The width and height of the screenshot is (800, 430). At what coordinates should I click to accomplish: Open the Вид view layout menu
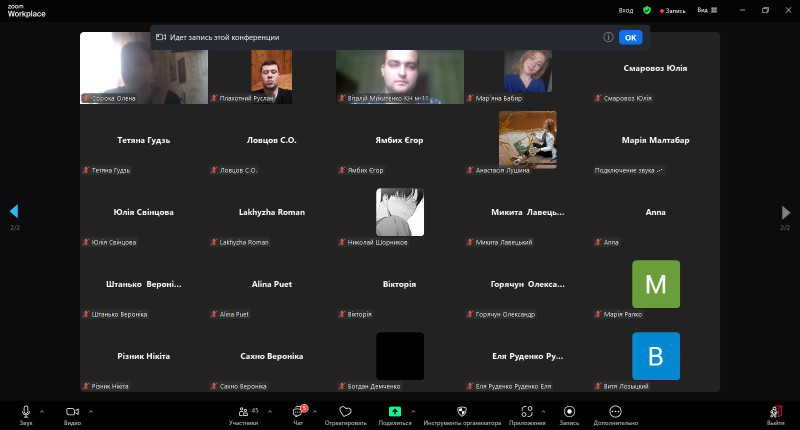click(706, 10)
